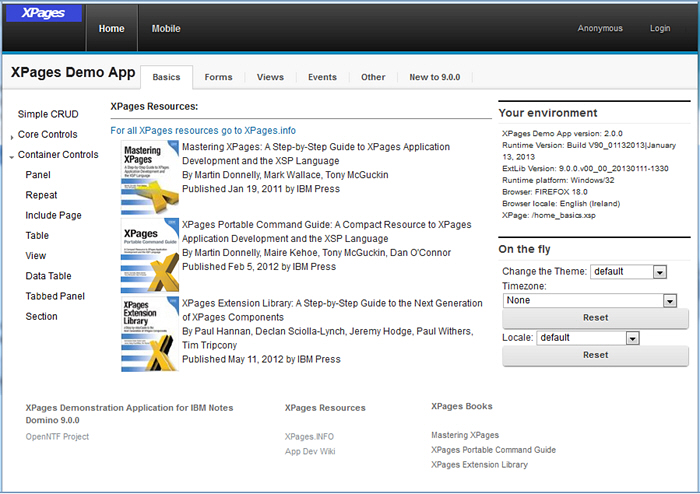Switch to the New to 9.0.0 tab
This screenshot has width=700, height=494.
pyautogui.click(x=435, y=77)
